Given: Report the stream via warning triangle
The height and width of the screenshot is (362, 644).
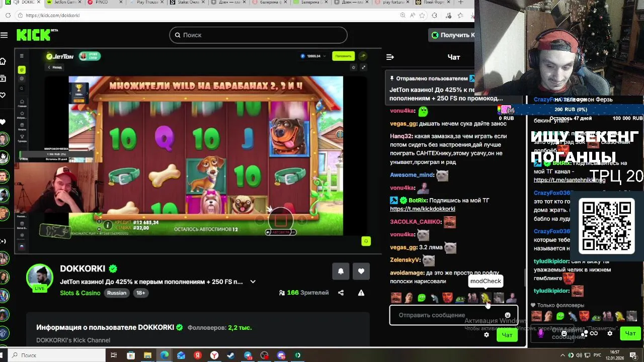Looking at the screenshot, I should pos(361,293).
